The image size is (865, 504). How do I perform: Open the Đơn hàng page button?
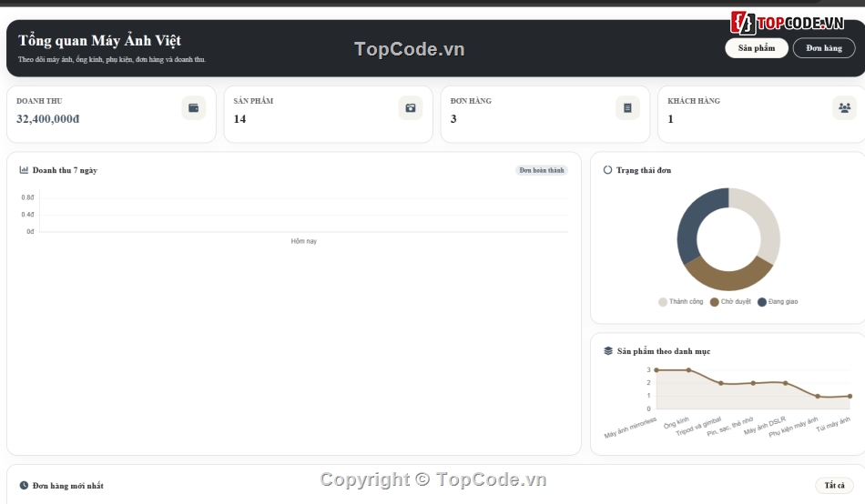pyautogui.click(x=824, y=48)
